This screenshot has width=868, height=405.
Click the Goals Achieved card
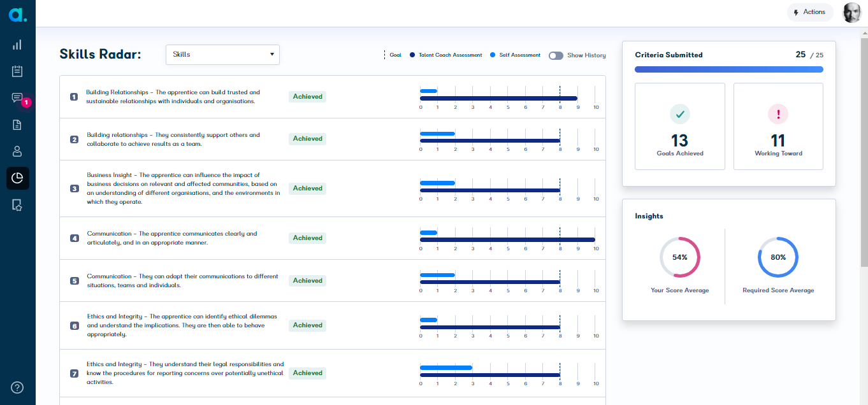point(679,126)
